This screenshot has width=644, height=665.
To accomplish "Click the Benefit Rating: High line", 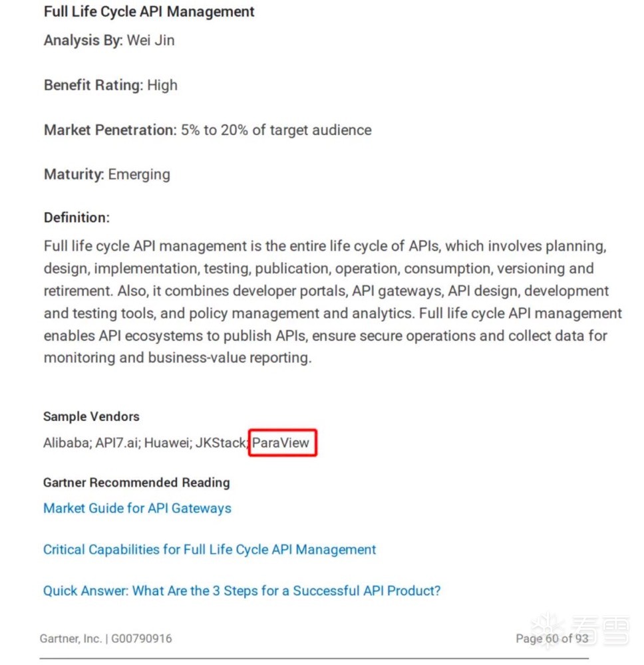I will tap(110, 85).
